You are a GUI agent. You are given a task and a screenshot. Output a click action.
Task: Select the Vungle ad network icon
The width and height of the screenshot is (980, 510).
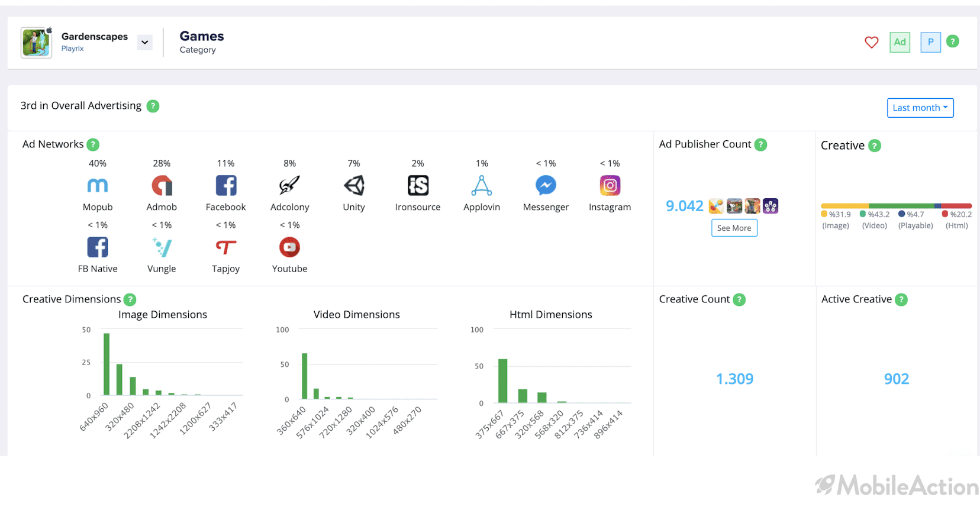tap(162, 247)
